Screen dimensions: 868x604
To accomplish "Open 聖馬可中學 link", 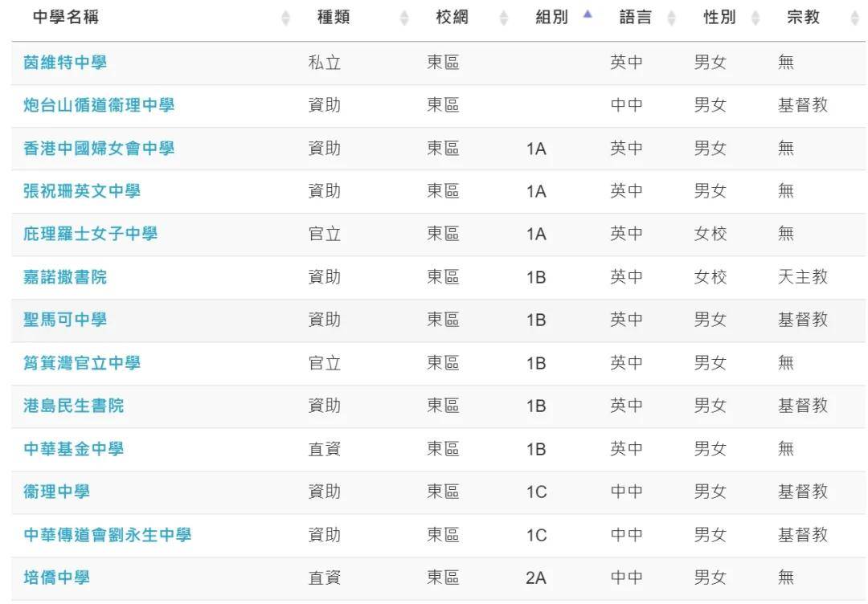I will point(65,320).
